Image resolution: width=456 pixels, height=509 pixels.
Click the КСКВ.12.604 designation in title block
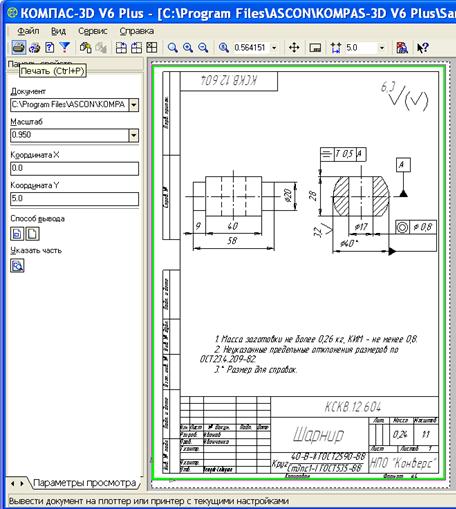click(353, 407)
